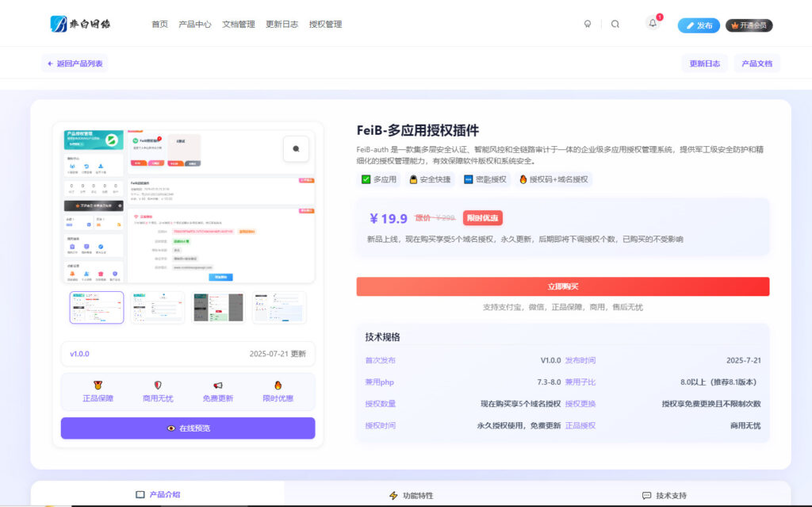The image size is (812, 507).
Task: Click the 7.3-8.0 php version value
Action: point(549,382)
